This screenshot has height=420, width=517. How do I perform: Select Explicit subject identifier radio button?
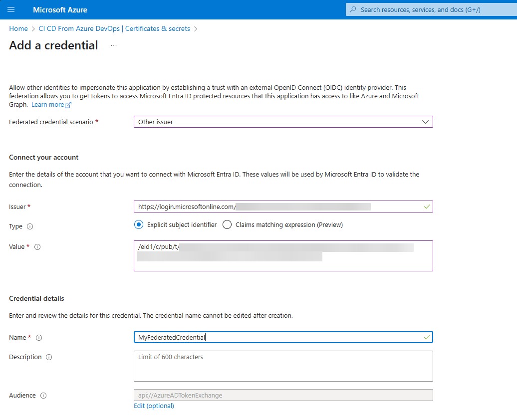[139, 225]
